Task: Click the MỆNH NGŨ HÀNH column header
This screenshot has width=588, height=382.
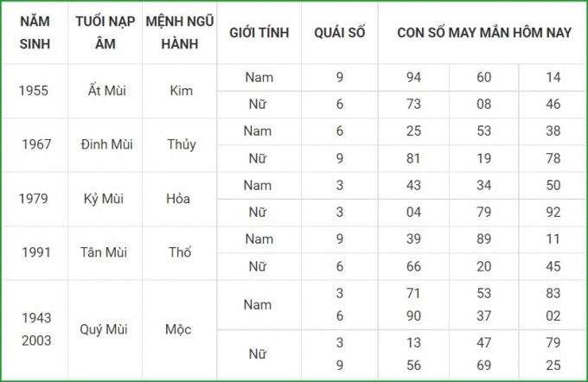Action: pyautogui.click(x=180, y=33)
